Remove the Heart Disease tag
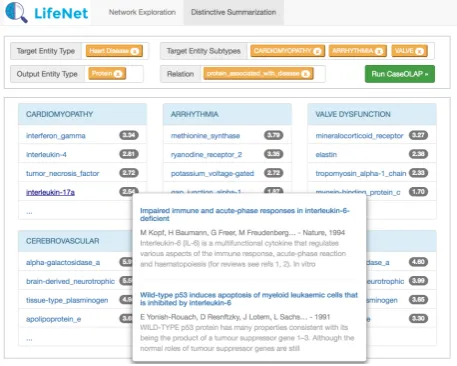 (x=134, y=51)
